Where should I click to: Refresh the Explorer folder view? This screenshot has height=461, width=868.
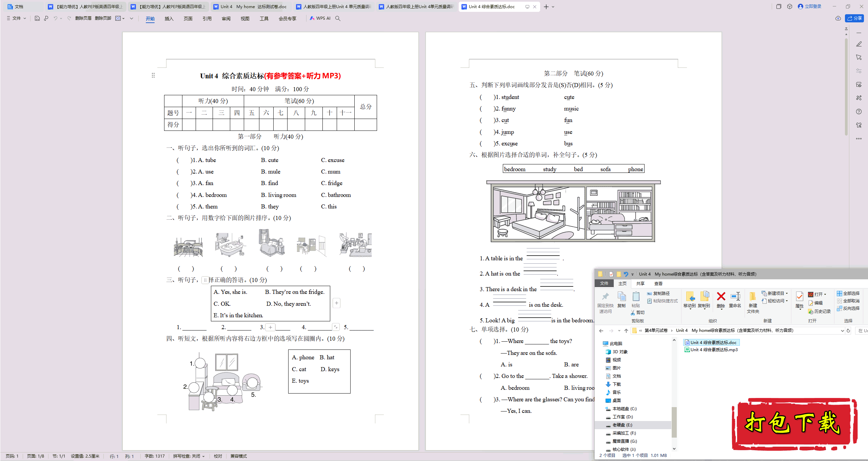(x=849, y=331)
